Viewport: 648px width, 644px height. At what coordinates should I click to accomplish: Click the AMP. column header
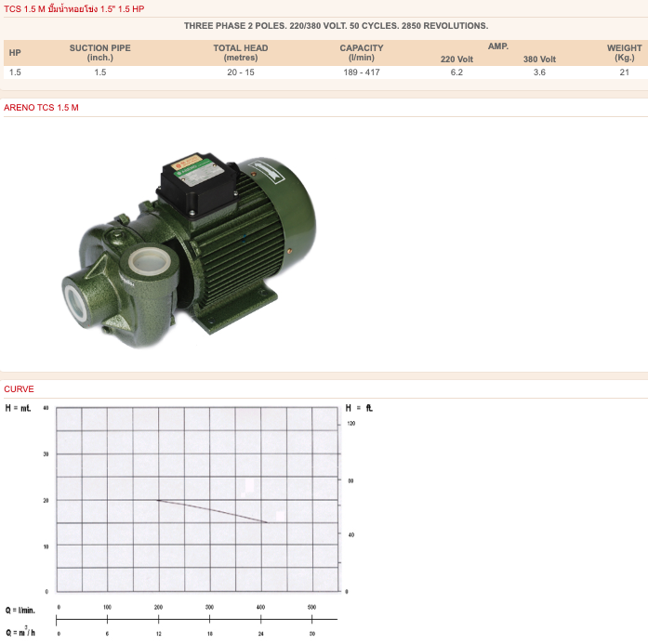click(x=498, y=46)
